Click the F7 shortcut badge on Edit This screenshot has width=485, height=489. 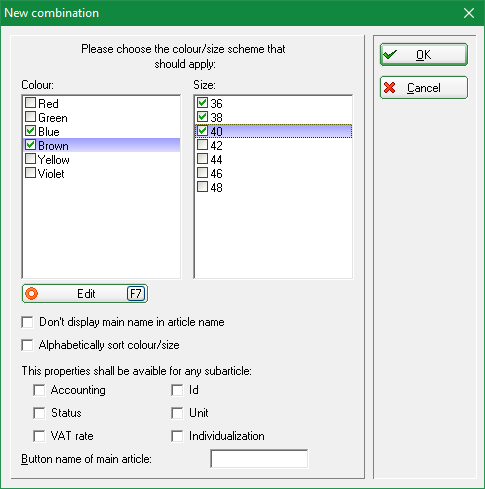(x=136, y=294)
